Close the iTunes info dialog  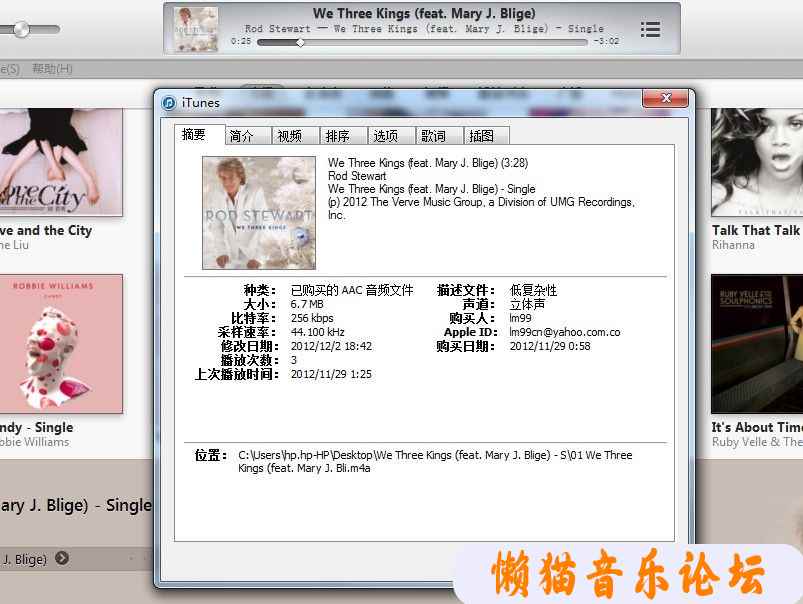[x=665, y=98]
